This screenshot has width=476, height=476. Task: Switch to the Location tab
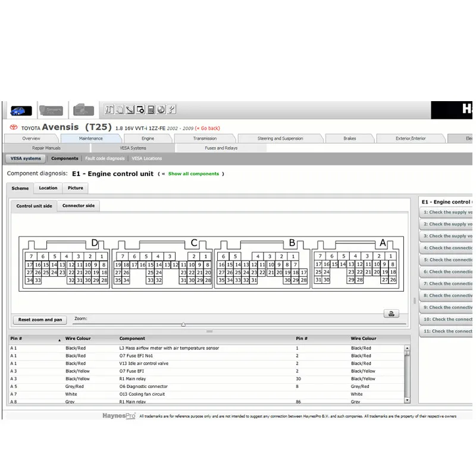pyautogui.click(x=48, y=188)
